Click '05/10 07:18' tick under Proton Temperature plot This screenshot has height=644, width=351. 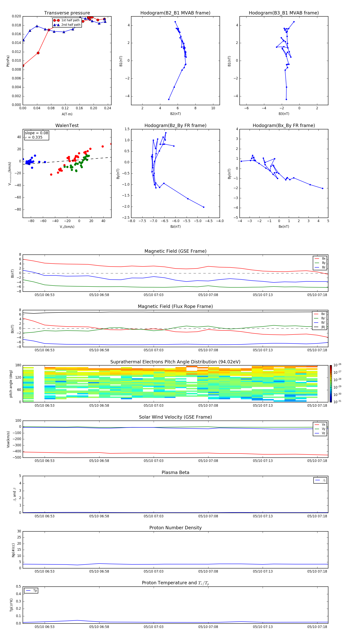(317, 627)
